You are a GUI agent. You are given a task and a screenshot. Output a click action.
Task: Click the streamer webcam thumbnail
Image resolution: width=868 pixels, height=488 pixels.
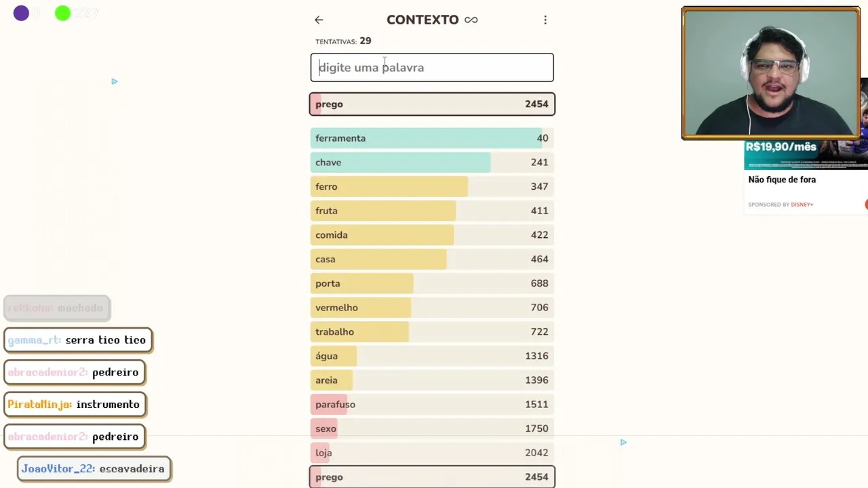[770, 73]
